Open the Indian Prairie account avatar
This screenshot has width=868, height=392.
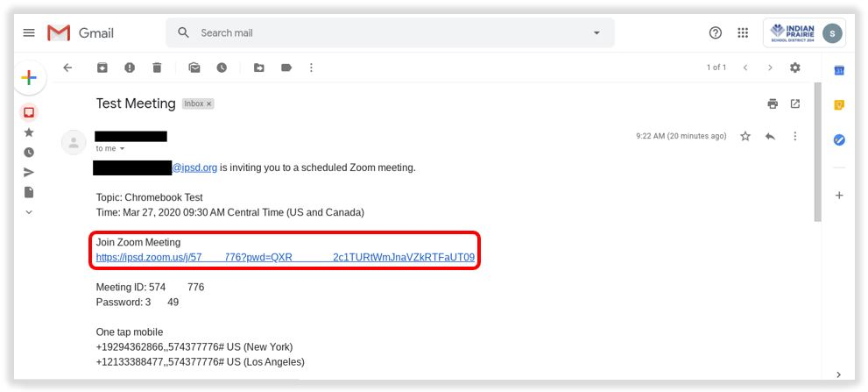pos(832,33)
